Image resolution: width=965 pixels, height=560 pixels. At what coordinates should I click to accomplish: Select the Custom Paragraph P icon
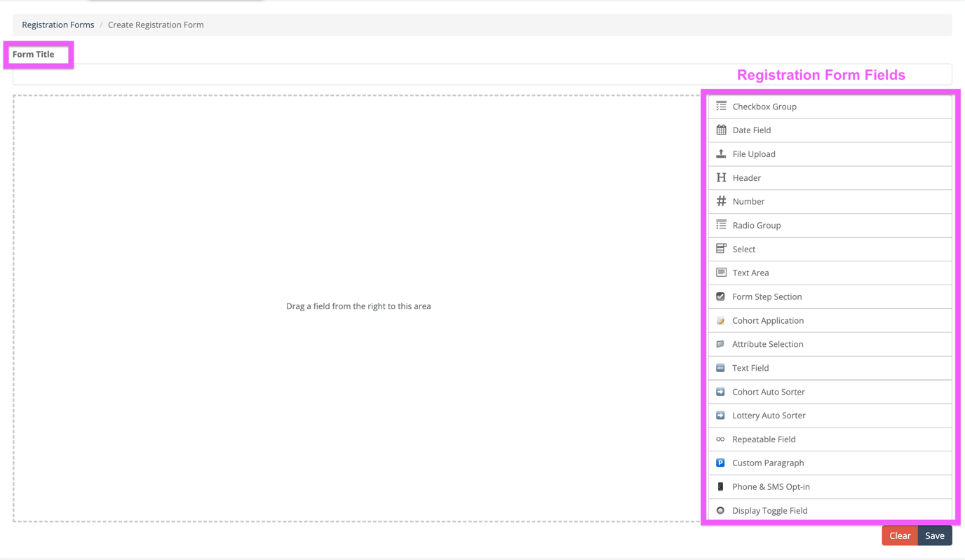pyautogui.click(x=720, y=463)
